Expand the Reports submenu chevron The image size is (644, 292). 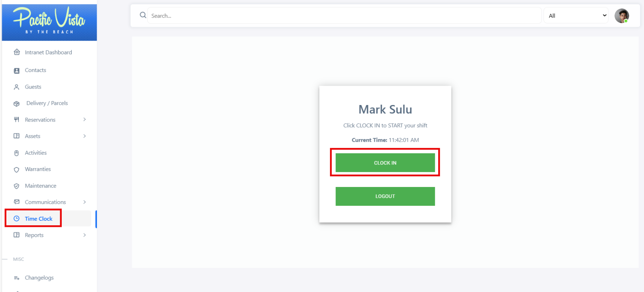tap(85, 235)
